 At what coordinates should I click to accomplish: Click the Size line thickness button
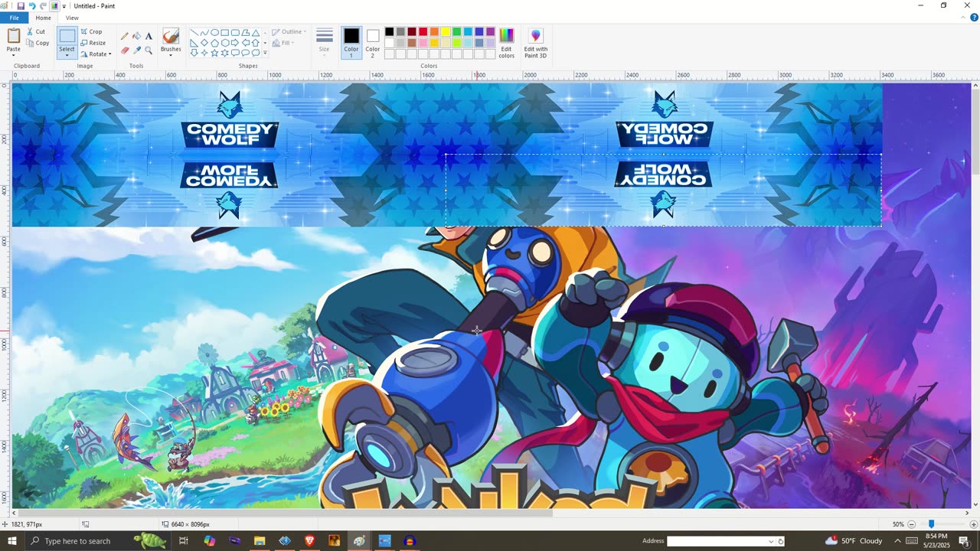pyautogui.click(x=325, y=43)
